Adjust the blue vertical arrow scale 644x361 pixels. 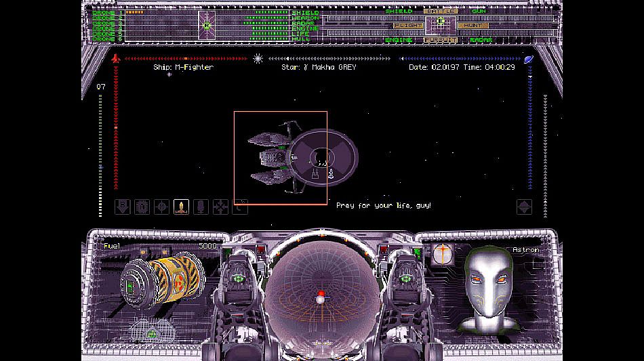530,127
